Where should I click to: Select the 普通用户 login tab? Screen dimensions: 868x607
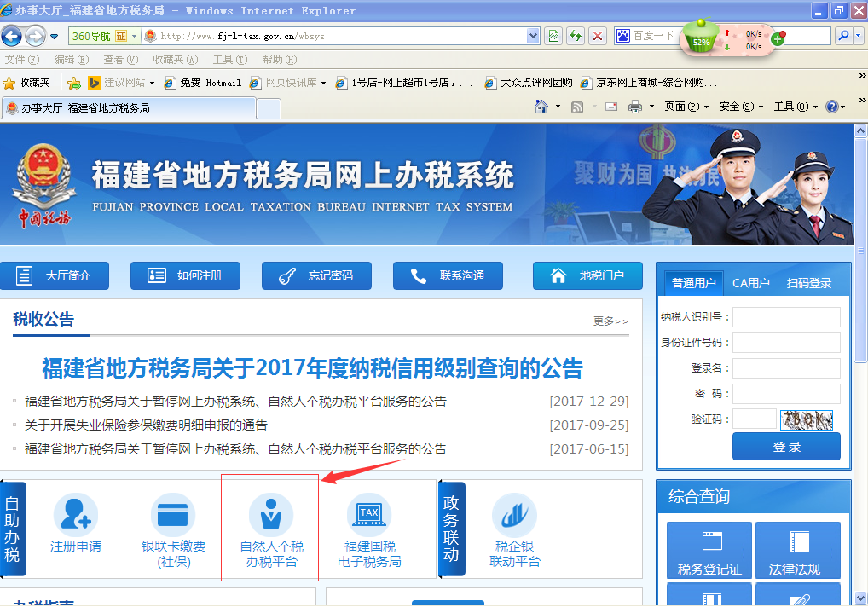click(693, 283)
